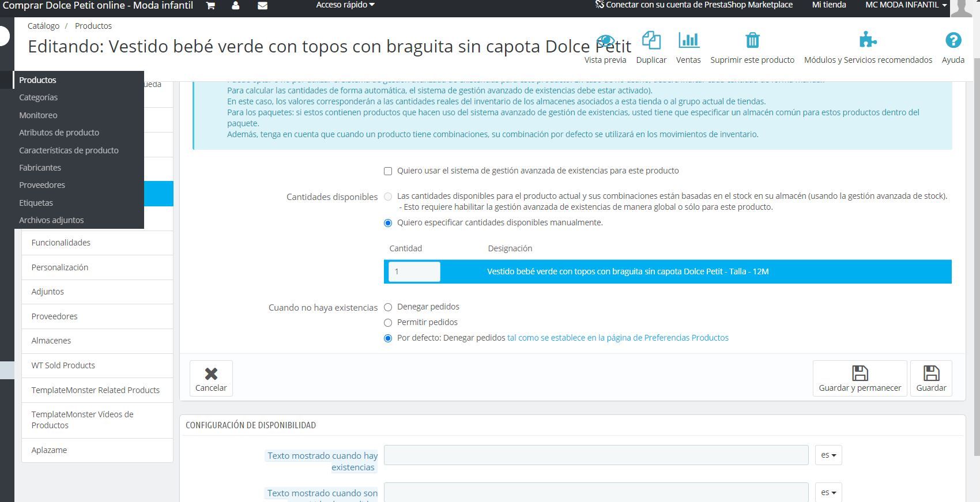The height and width of the screenshot is (502, 980).
Task: Click Conectar con su cuenta de PrestaShop Marketplace
Action: point(693,5)
